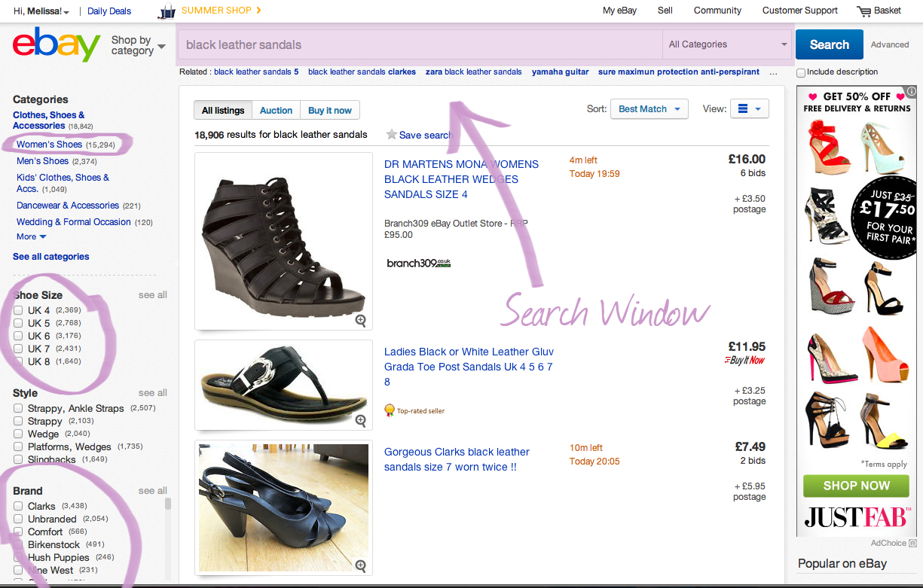Tick the UK 5 shoe size checkbox

18,324
